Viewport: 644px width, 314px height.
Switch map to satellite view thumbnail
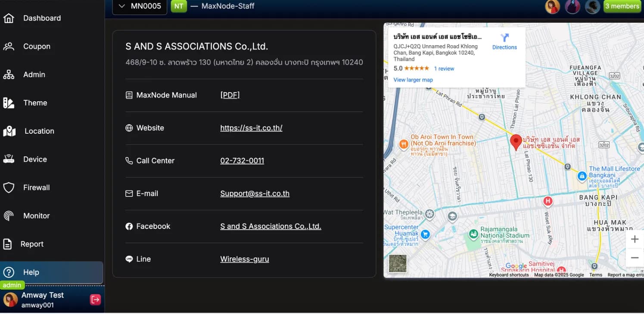point(397,263)
